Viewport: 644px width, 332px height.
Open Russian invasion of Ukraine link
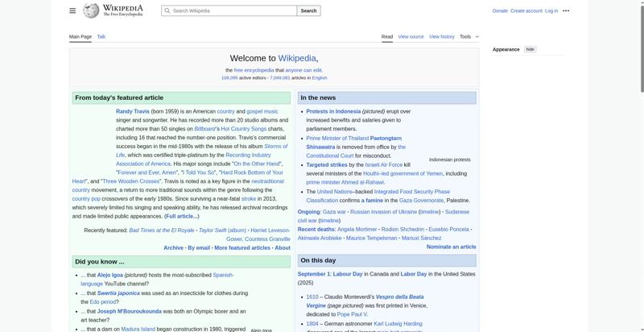pyautogui.click(x=384, y=212)
